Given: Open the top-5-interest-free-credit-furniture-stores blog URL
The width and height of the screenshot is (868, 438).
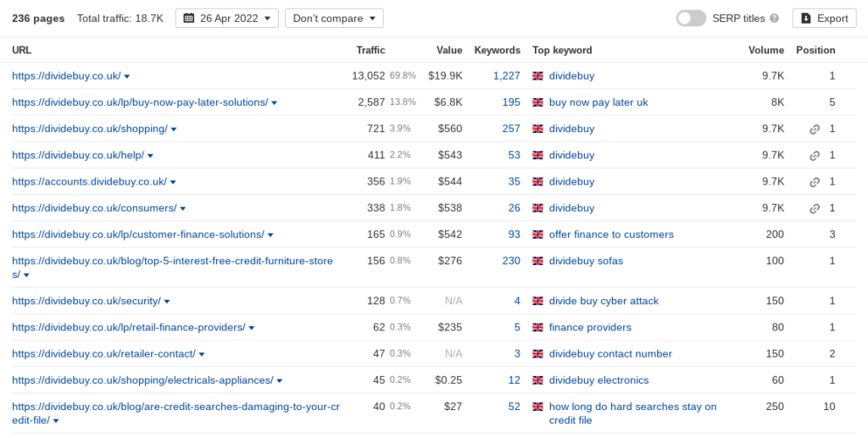Looking at the screenshot, I should (x=173, y=267).
